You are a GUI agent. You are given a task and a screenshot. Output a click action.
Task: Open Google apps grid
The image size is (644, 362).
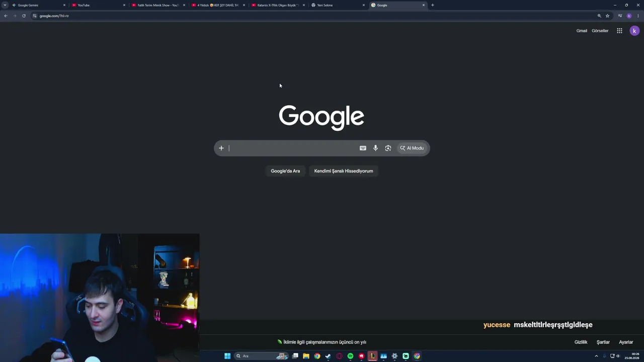point(619,31)
